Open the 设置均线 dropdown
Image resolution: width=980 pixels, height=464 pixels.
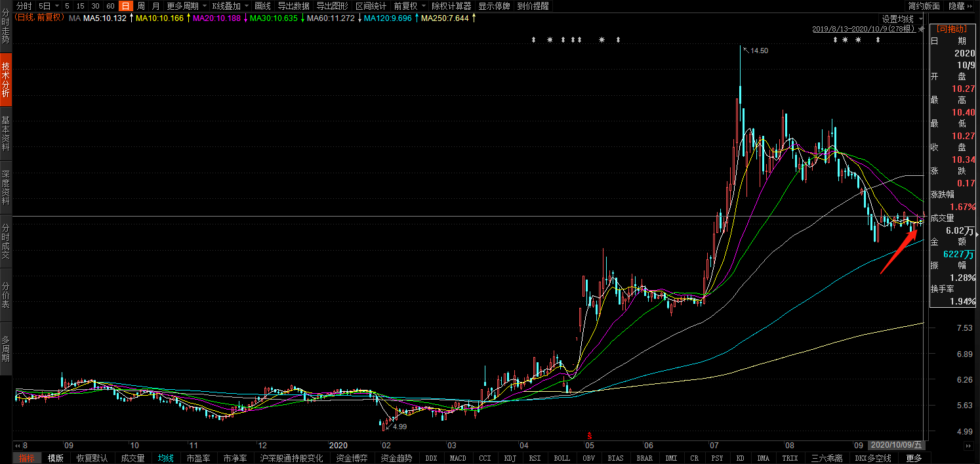(x=901, y=19)
